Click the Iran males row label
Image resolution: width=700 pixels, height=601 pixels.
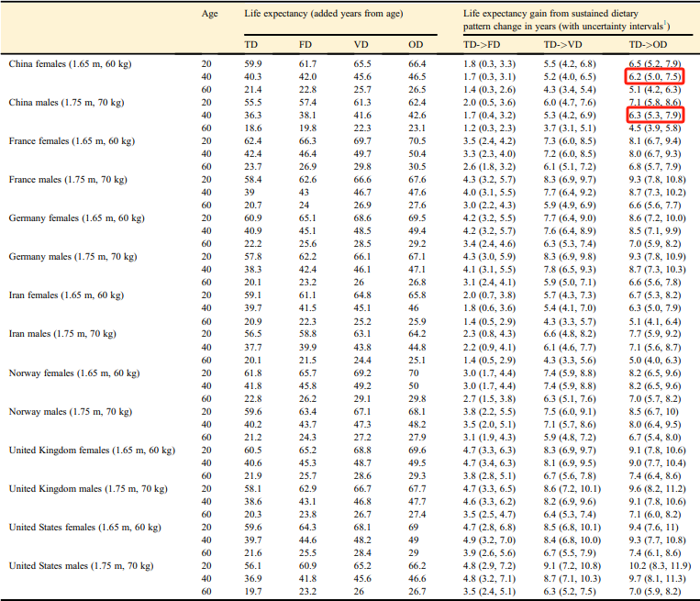click(x=62, y=334)
